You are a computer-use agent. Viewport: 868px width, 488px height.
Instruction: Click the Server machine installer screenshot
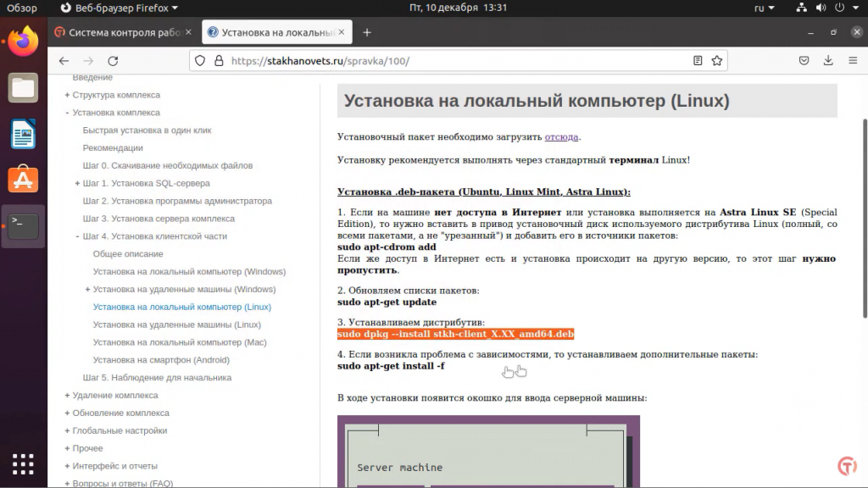click(488, 451)
